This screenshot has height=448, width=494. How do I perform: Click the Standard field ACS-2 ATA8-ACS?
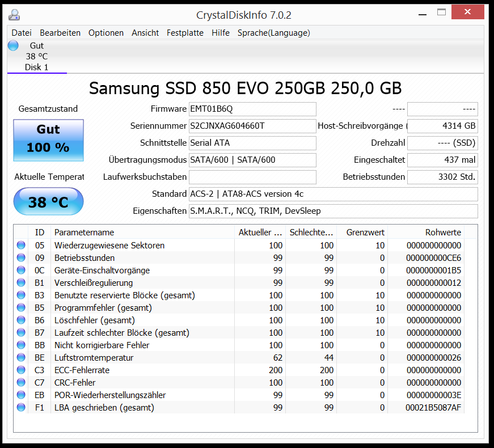pyautogui.click(x=333, y=194)
